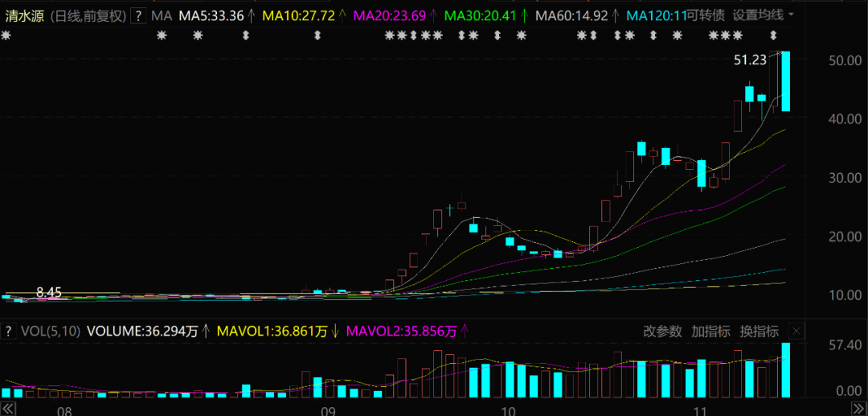868x416 pixels.
Task: Click the 08 month label on time axis
Action: coord(65,410)
